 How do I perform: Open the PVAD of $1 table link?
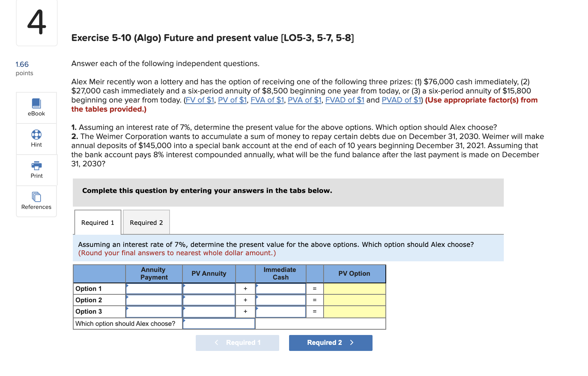tap(401, 100)
